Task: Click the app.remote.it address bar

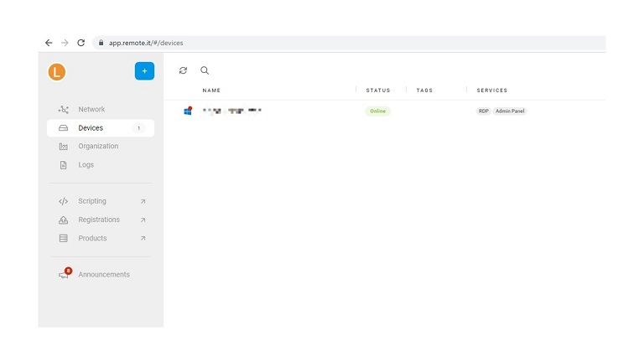Action: click(349, 43)
